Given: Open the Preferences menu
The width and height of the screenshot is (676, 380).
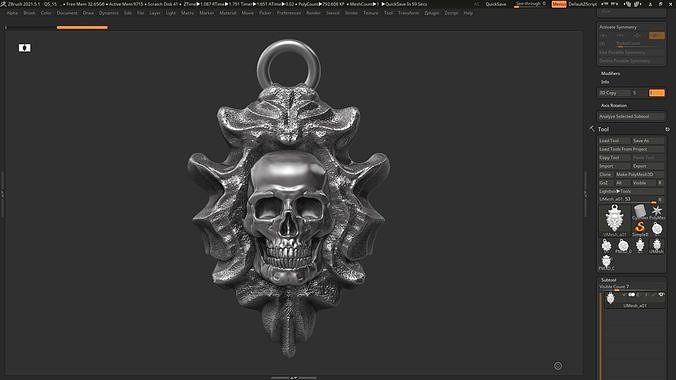Looking at the screenshot, I should point(289,13).
